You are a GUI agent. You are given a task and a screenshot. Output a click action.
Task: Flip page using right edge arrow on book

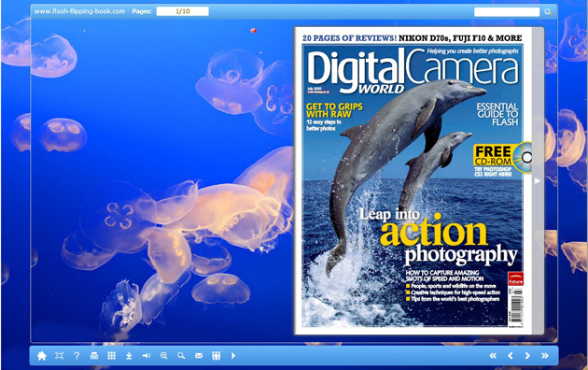(x=538, y=181)
